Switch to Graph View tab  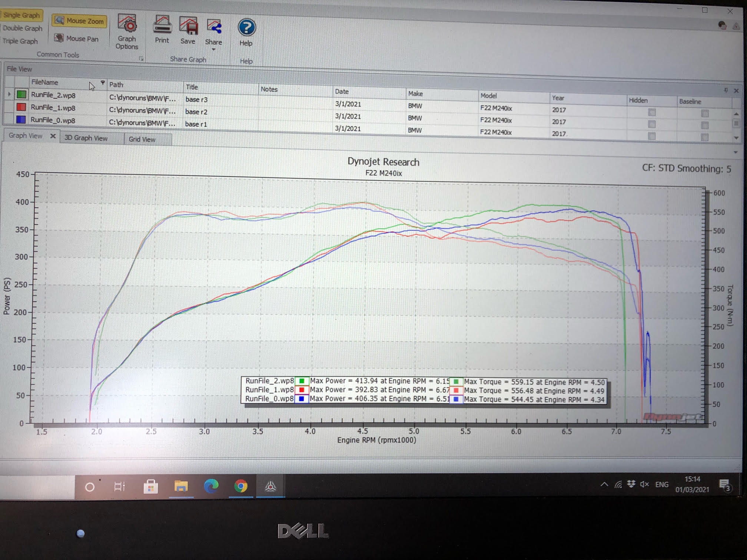point(26,136)
